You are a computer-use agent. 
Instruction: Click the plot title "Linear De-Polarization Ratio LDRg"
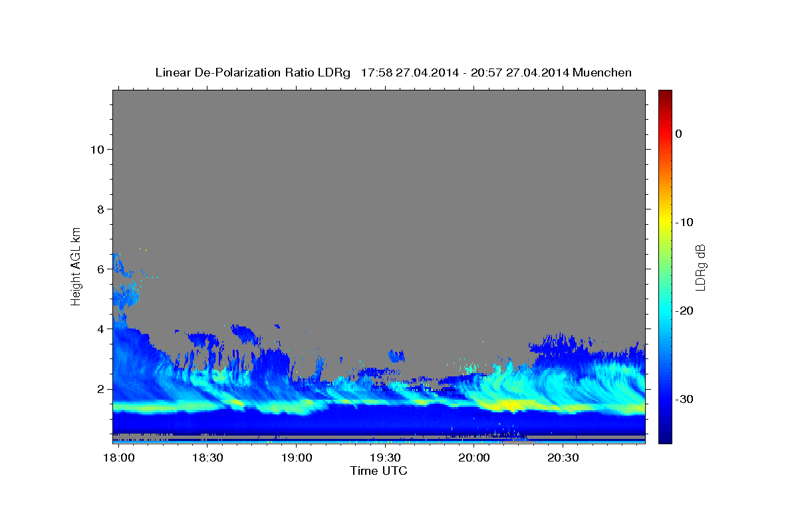253,72
